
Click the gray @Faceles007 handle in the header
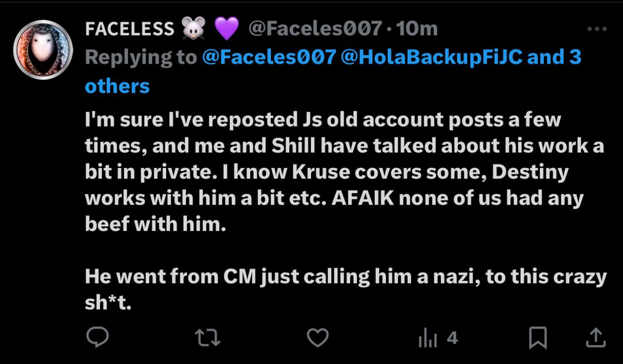(315, 29)
